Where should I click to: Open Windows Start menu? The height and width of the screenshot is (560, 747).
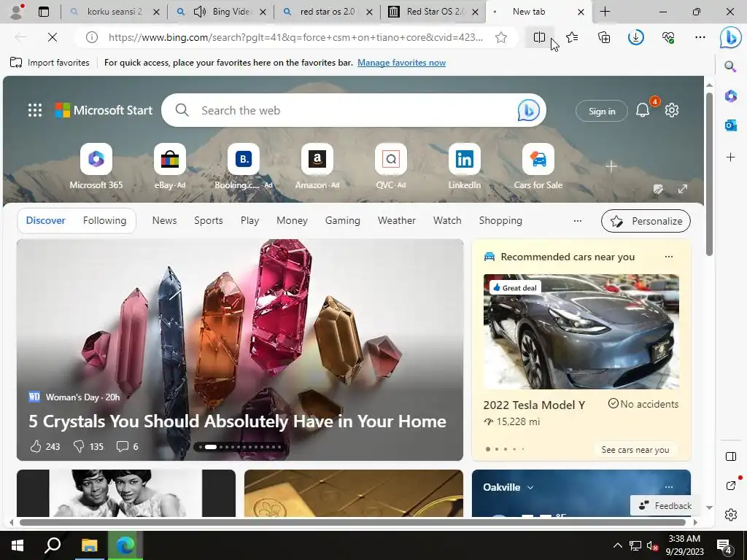point(18,545)
